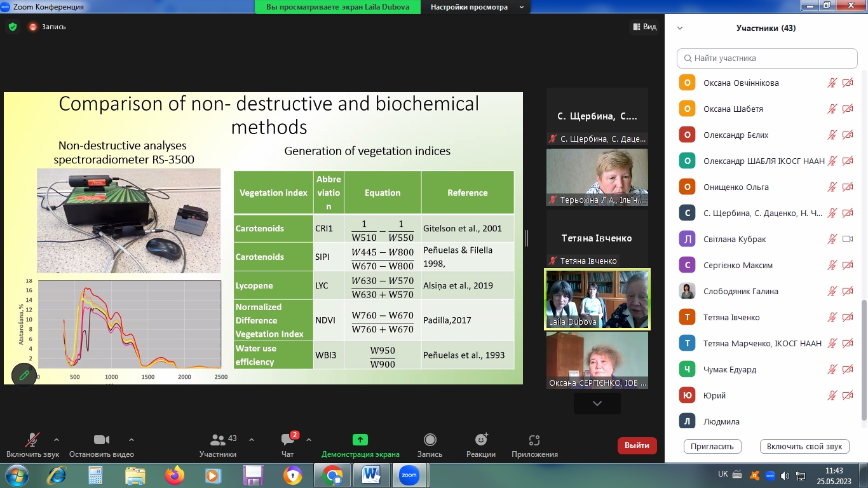The image size is (868, 488).
Task: Expand video options arrow next to camera
Action: pyautogui.click(x=132, y=440)
